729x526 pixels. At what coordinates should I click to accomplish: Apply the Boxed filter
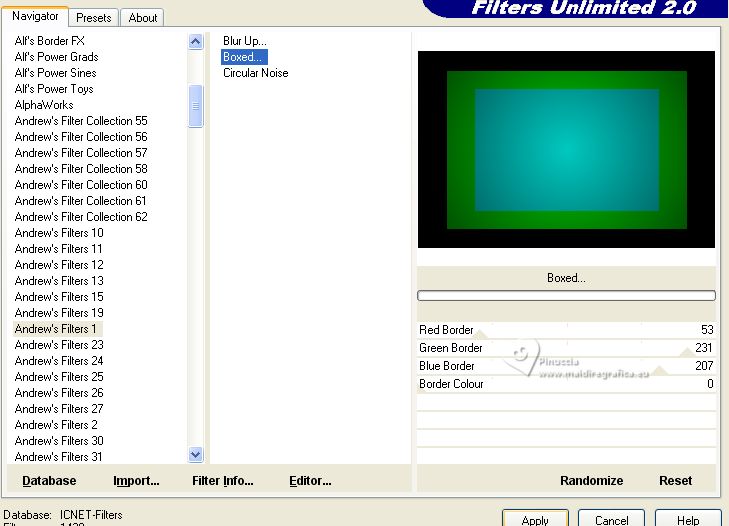(535, 519)
